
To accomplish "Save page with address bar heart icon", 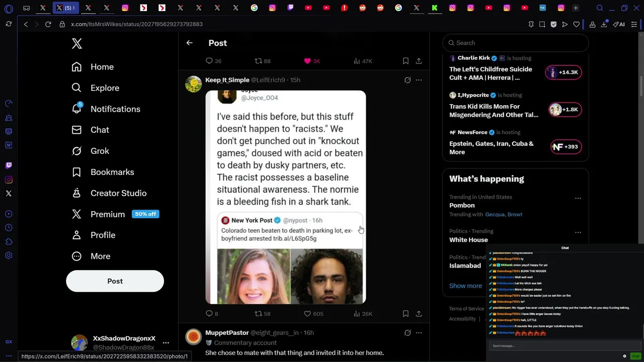I will coord(577,24).
